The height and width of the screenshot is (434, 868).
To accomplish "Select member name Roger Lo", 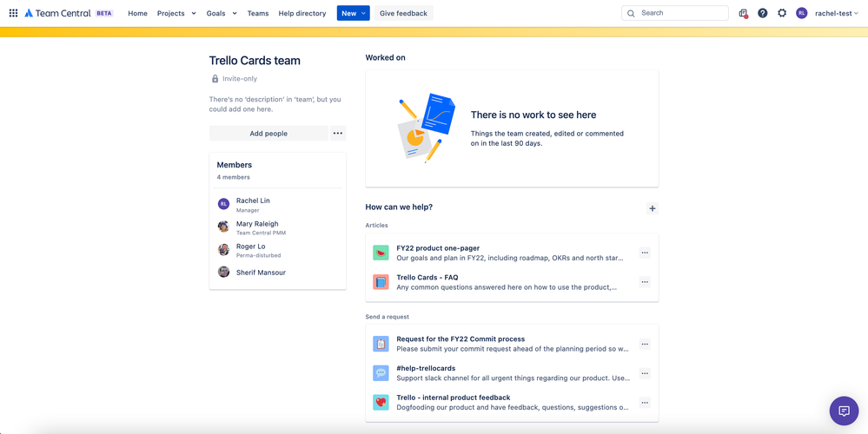I will coord(251,246).
